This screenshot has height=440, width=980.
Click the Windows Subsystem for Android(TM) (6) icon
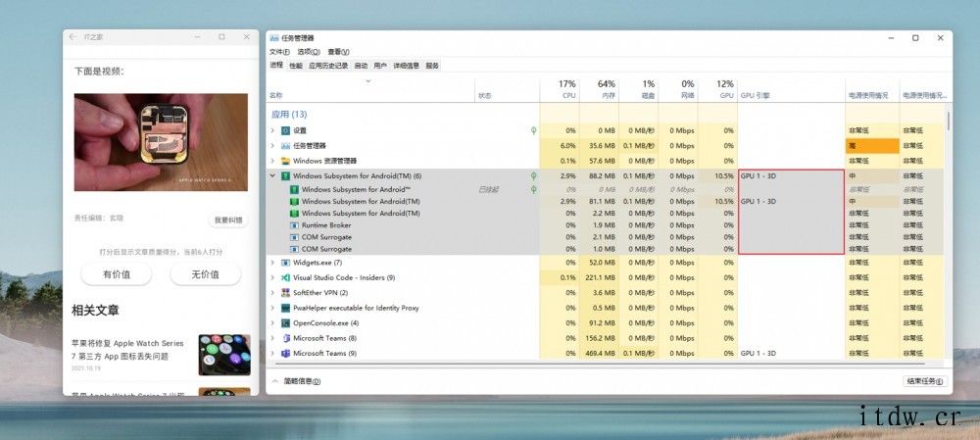[285, 176]
